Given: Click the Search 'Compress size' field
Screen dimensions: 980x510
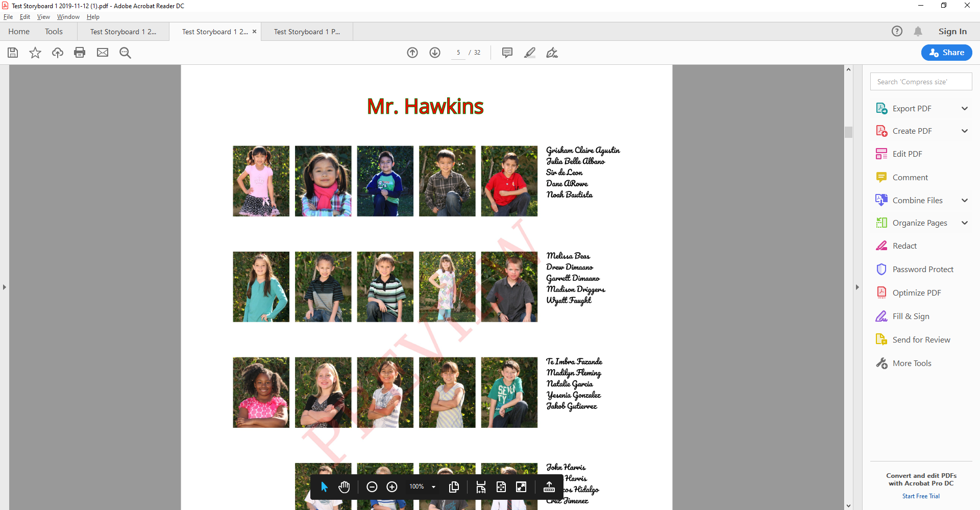Looking at the screenshot, I should point(921,82).
